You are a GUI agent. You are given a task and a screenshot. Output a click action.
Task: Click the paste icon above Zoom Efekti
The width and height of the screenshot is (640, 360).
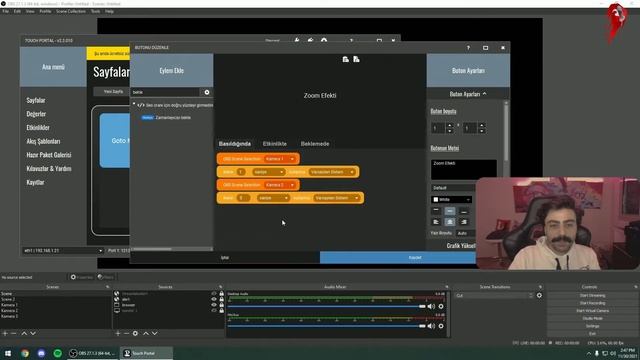[356, 59]
